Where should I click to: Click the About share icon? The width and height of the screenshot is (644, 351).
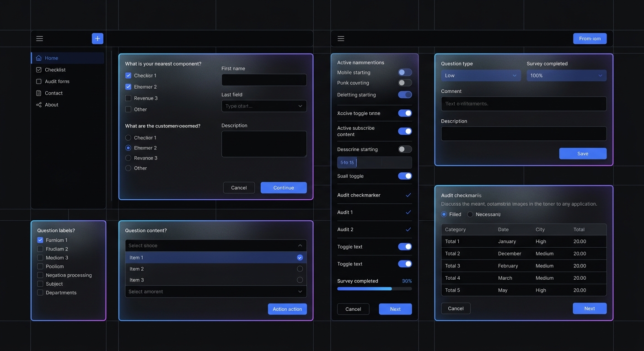[x=39, y=105]
